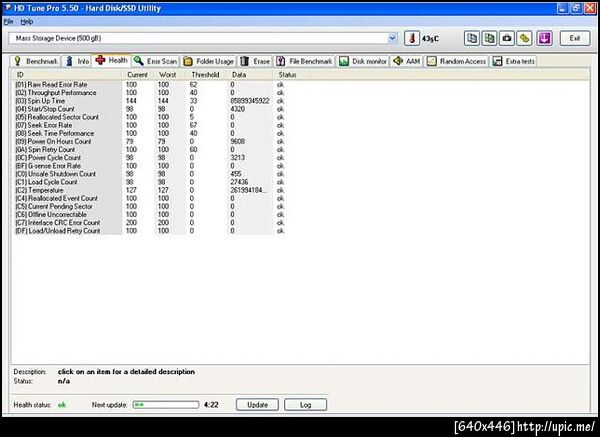This screenshot has height=437, width=600.
Task: Click the yellow options icon
Action: tap(525, 38)
